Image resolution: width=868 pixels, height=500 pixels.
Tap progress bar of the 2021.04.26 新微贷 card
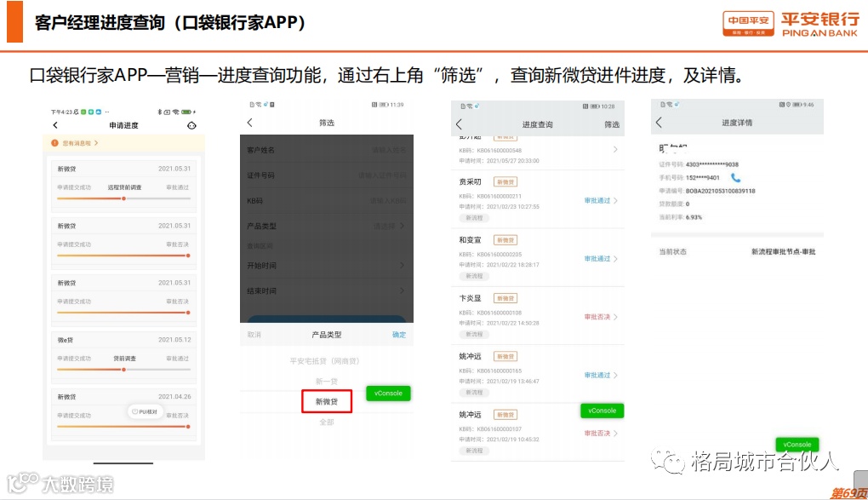tap(123, 426)
